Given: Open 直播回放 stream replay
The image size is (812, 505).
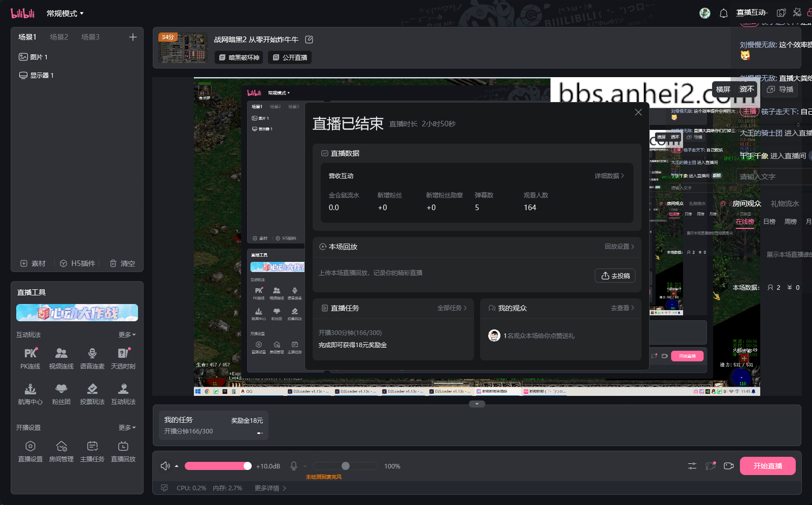Looking at the screenshot, I should [x=123, y=451].
